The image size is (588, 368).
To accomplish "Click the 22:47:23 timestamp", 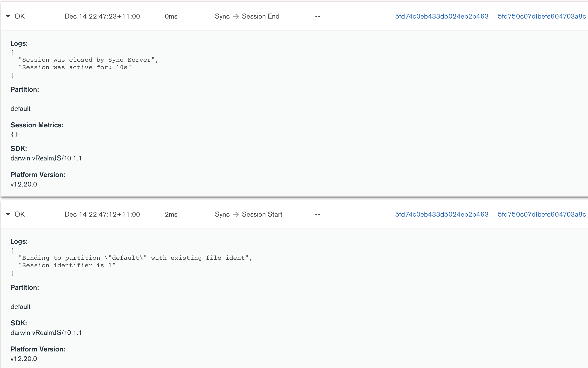I will pyautogui.click(x=102, y=17).
